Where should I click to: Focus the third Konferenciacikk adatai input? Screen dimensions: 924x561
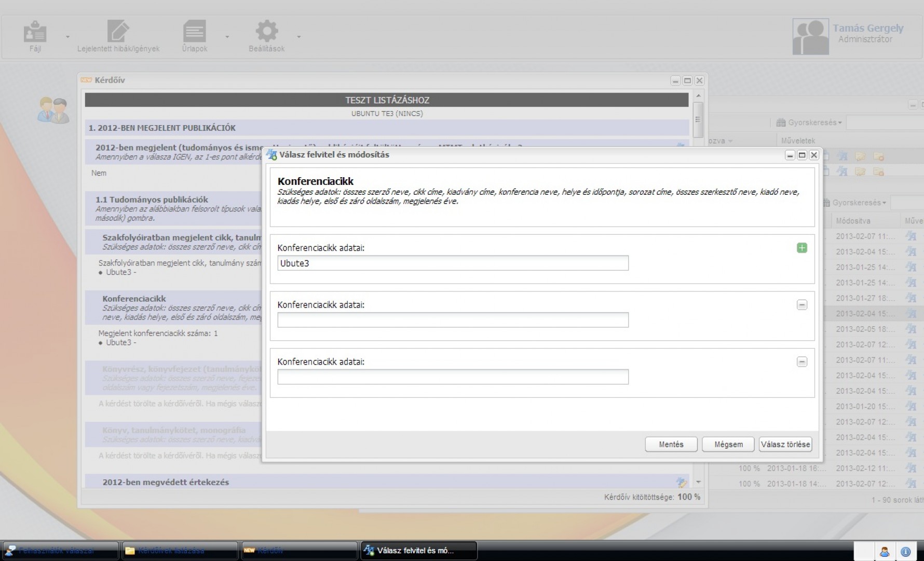tap(453, 377)
